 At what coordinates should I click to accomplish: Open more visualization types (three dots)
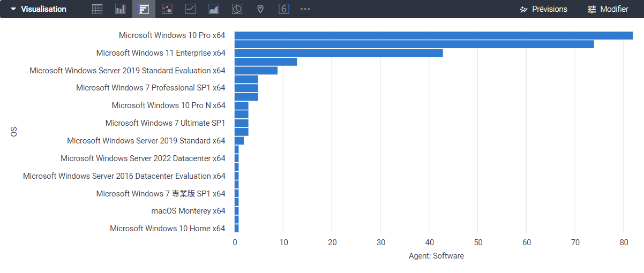(305, 9)
